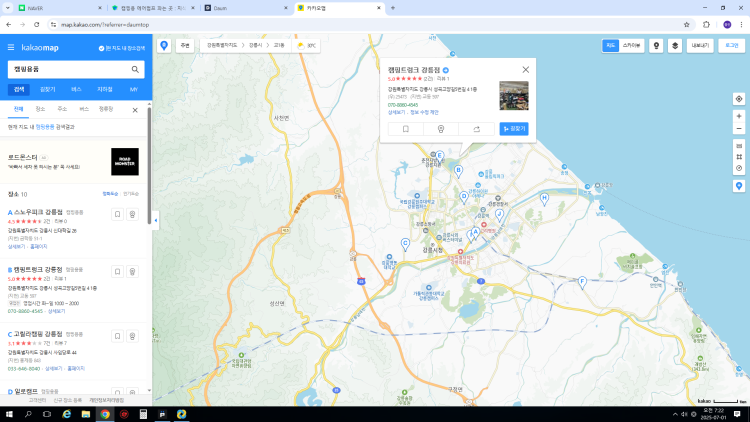Expand Chrome tab search dropdown arrow
Image resolution: width=750 pixels, height=422 pixels.
(8, 8)
